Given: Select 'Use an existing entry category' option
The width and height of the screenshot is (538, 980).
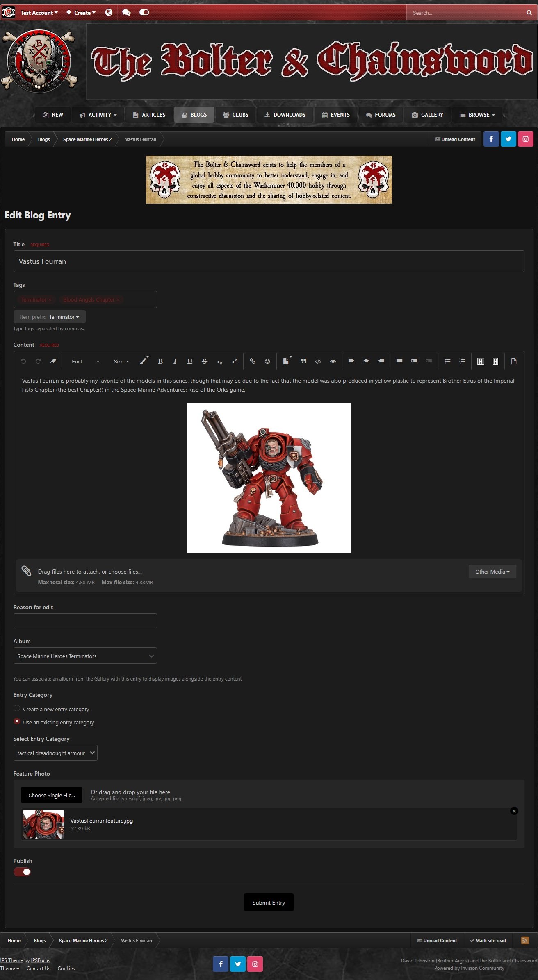Looking at the screenshot, I should [x=17, y=721].
